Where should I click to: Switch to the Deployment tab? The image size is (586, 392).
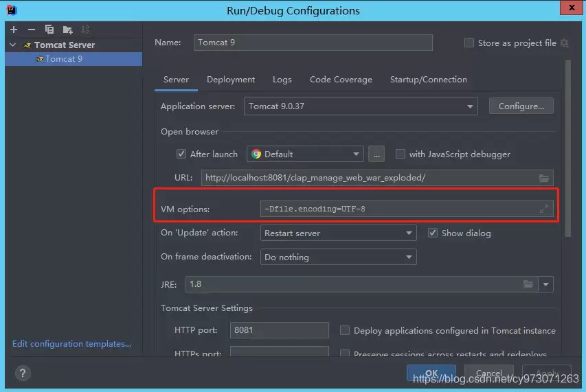(x=231, y=80)
